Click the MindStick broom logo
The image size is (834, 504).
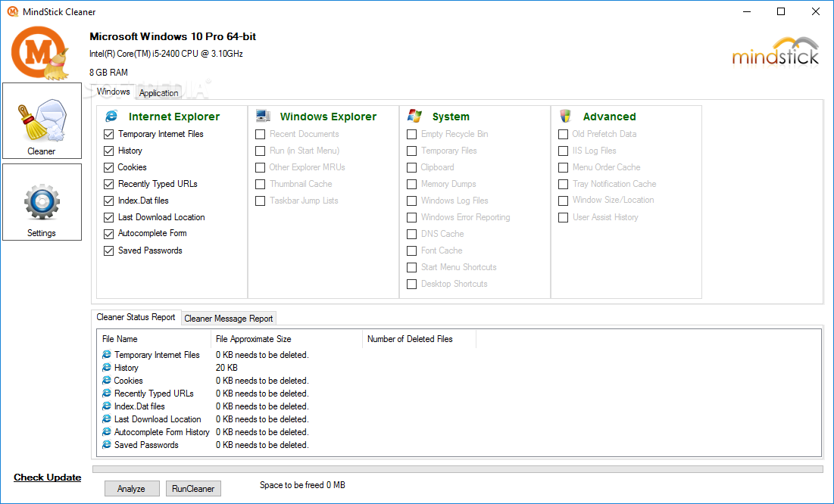(x=40, y=53)
